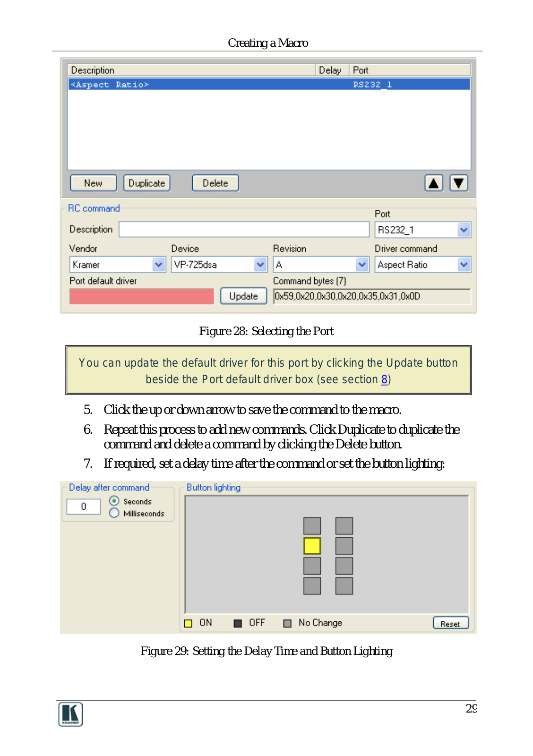
Task: Click the move-down arrow button
Action: [x=459, y=183]
